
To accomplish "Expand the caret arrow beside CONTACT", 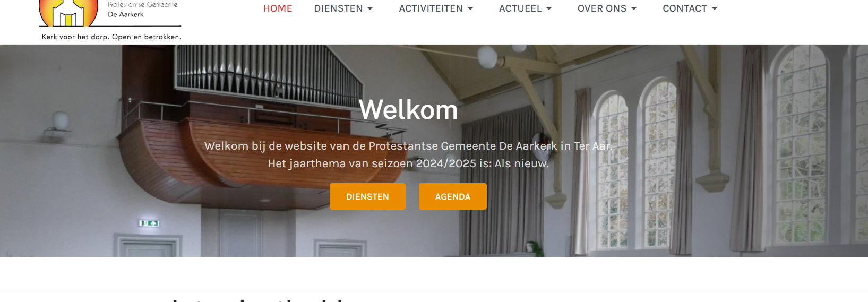I will pyautogui.click(x=715, y=9).
